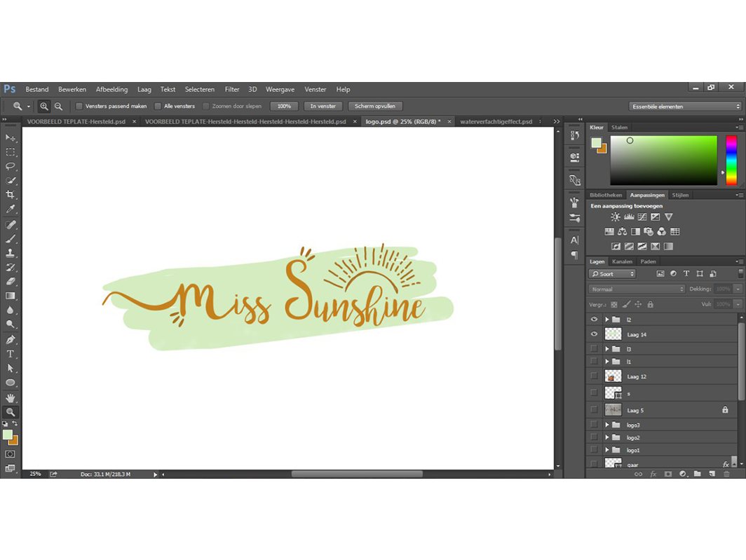
Task: Select the Blur tool
Action: 11,310
